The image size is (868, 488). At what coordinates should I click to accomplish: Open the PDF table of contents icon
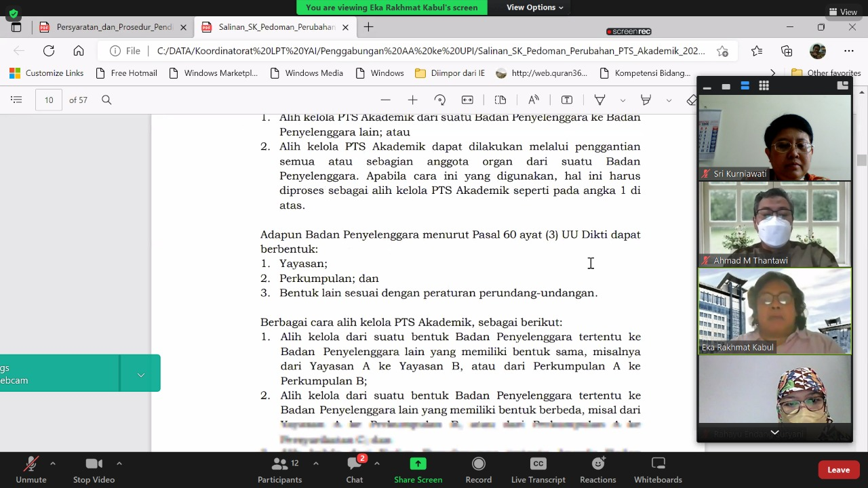point(16,100)
